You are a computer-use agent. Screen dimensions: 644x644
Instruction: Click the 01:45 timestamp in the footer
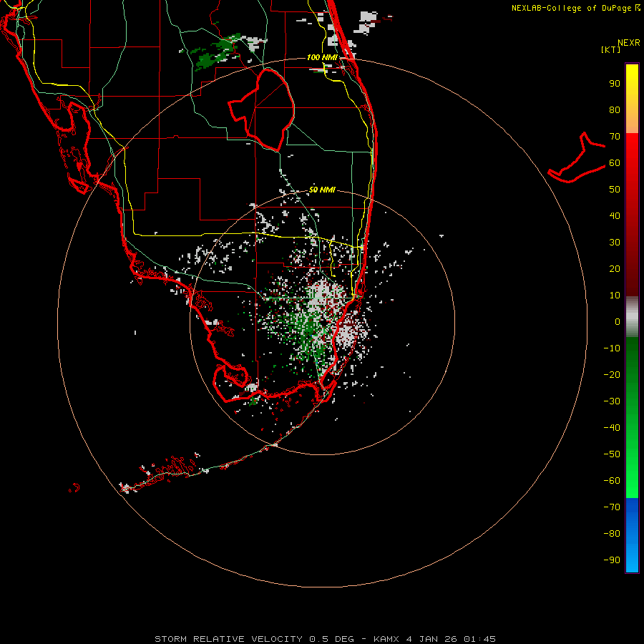click(x=479, y=639)
